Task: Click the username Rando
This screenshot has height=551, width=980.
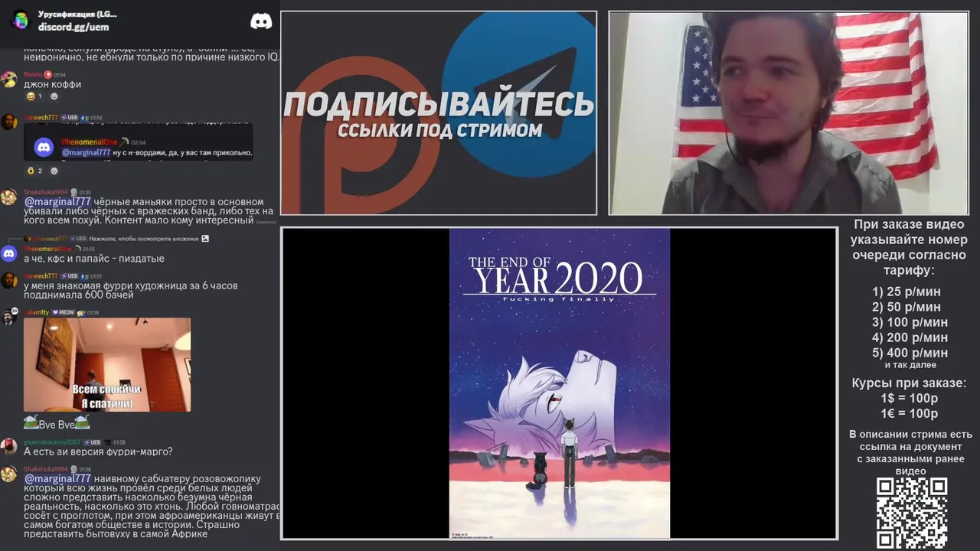Action: pos(33,74)
